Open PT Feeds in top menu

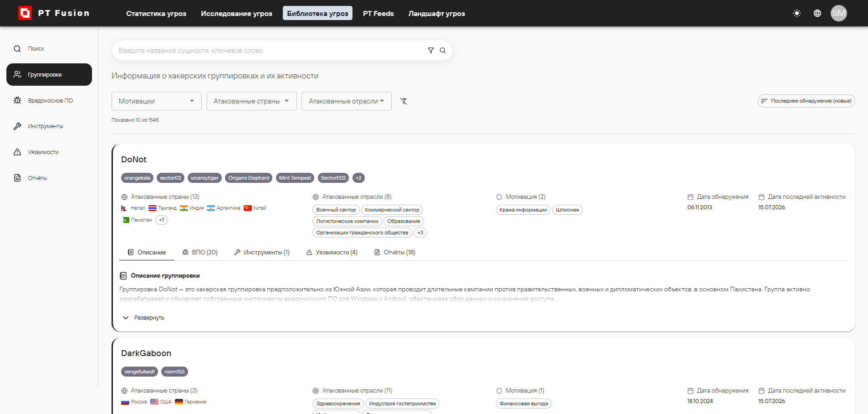coord(378,13)
